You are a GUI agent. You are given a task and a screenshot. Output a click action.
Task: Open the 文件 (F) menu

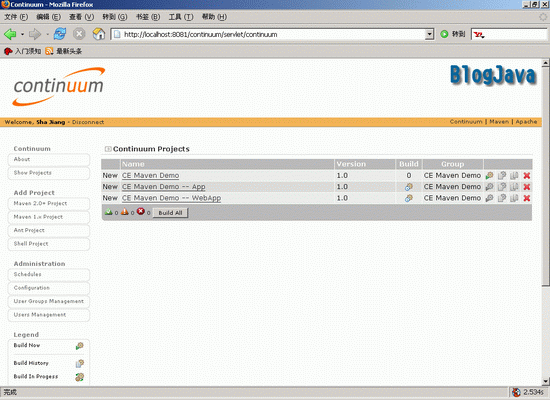[16, 17]
